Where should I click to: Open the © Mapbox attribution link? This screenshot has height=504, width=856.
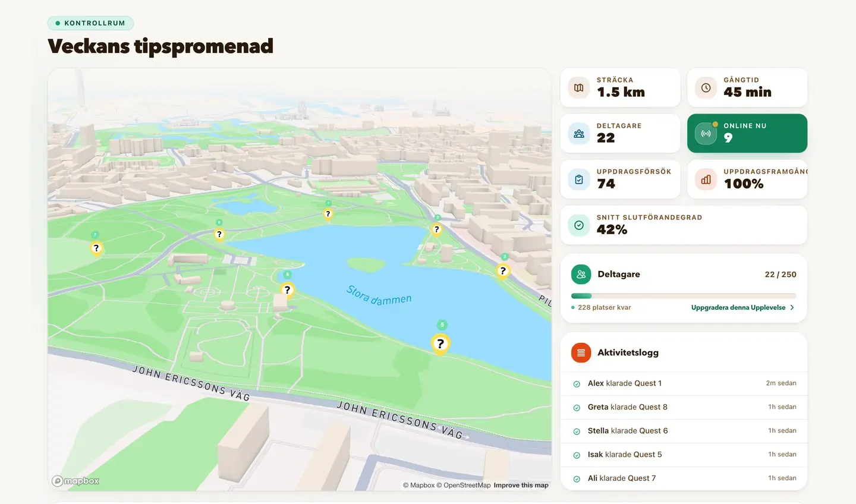point(419,486)
